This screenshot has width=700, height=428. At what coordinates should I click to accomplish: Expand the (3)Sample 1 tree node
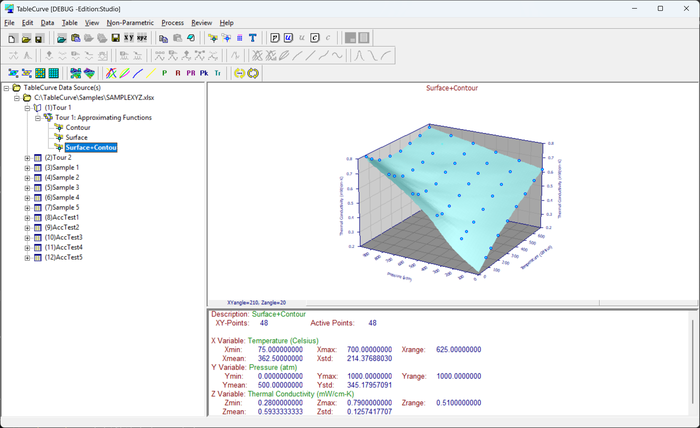click(x=27, y=168)
